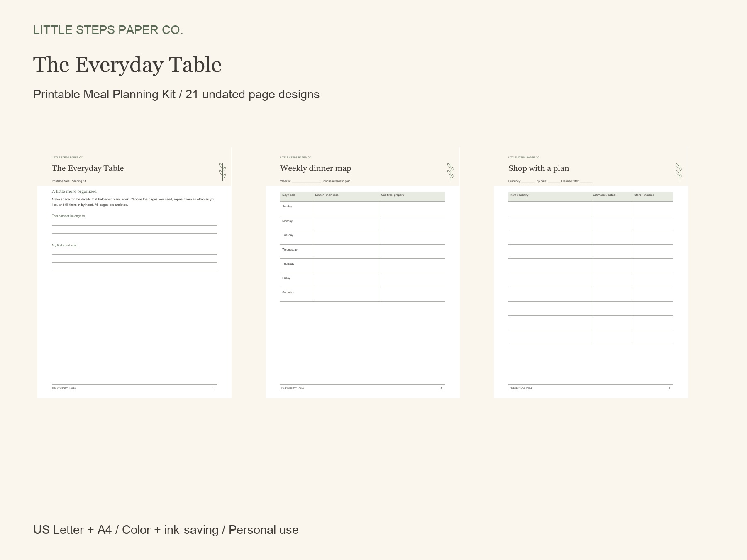Screen dimensions: 747x560
Task: Click 'Choose a realistic plan.' note
Action: [x=337, y=181]
